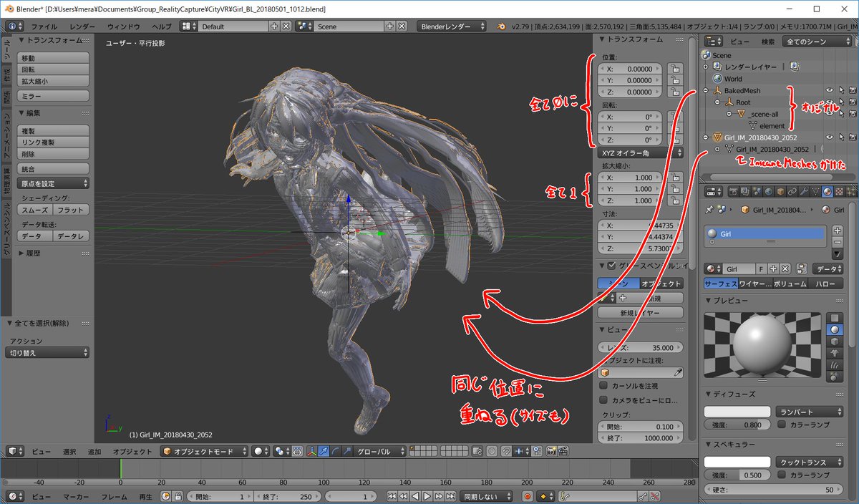Open the diffuse shader model dropdown
Image resolution: width=859 pixels, height=504 pixels.
810,412
